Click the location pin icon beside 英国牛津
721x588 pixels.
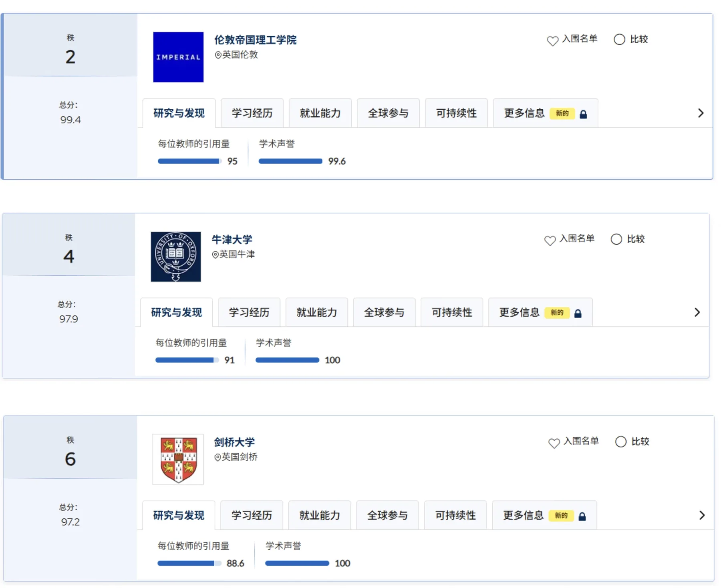click(x=215, y=255)
